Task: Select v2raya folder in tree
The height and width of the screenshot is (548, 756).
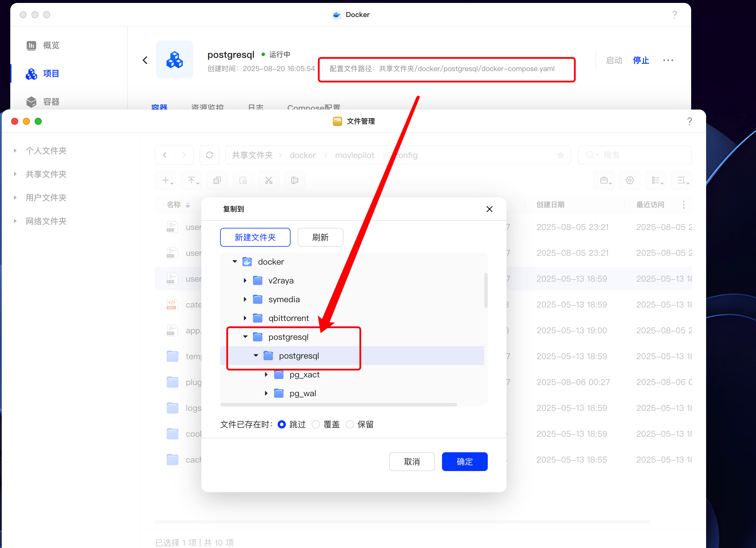Action: 281,280
